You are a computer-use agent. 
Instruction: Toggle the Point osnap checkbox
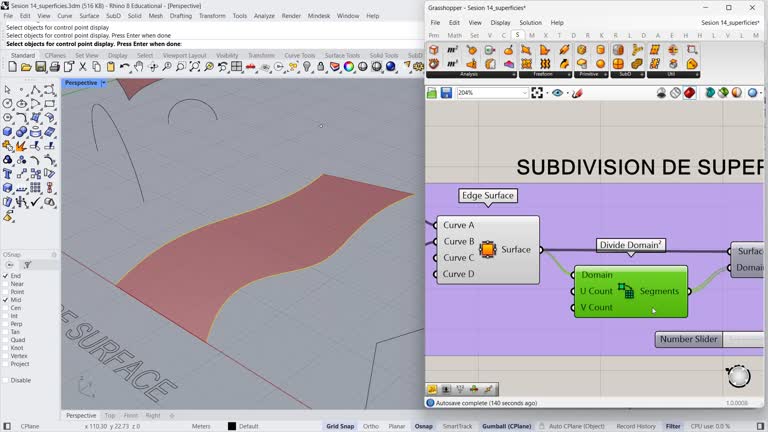coord(5,291)
